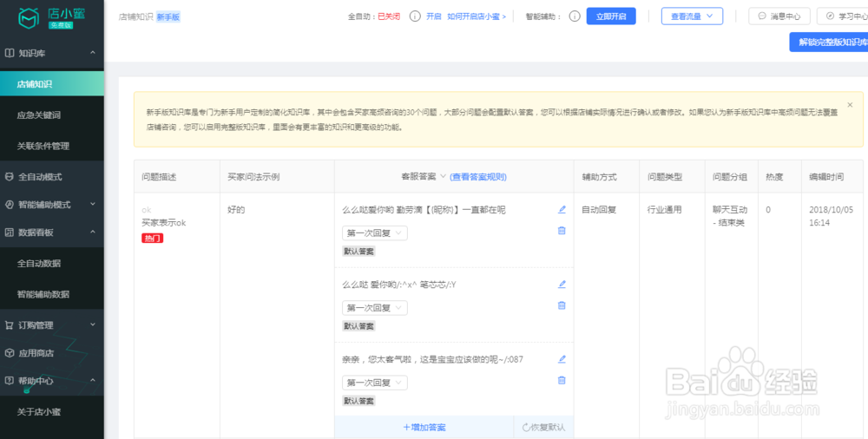Image resolution: width=868 pixels, height=439 pixels.
Task: Click the 帮助中心 question icon
Action: coord(9,380)
